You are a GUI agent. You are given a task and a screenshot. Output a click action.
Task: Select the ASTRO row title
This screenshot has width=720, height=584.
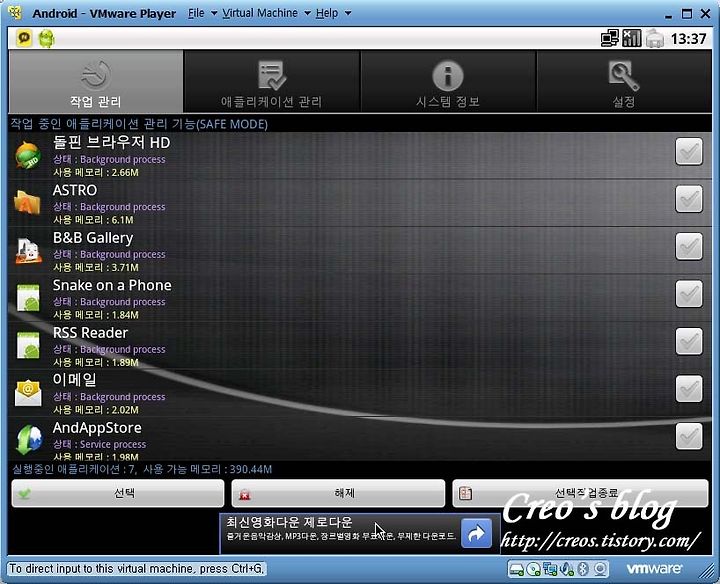(75, 190)
